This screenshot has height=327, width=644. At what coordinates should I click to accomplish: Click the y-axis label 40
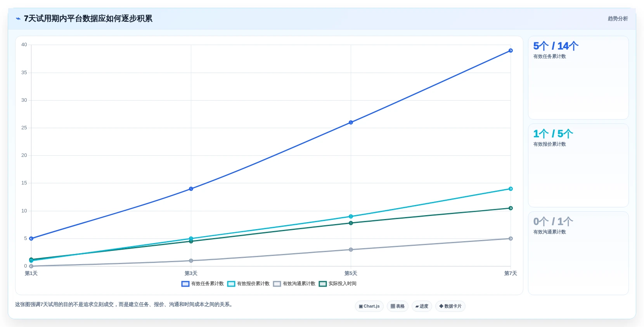click(x=24, y=45)
